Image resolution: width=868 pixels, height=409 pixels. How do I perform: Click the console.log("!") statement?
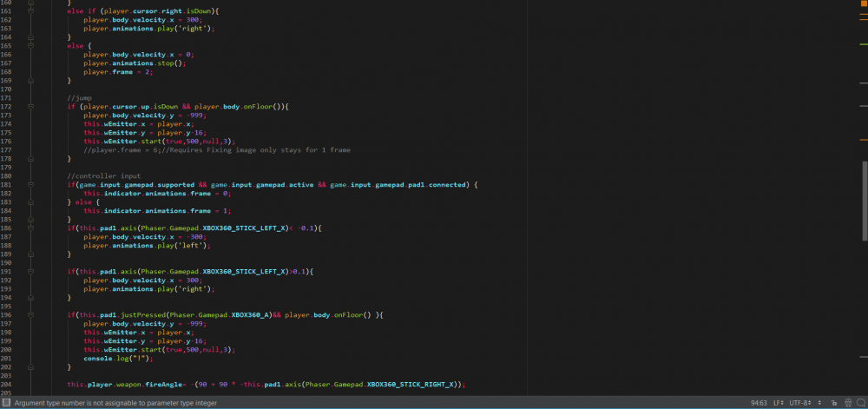(118, 358)
